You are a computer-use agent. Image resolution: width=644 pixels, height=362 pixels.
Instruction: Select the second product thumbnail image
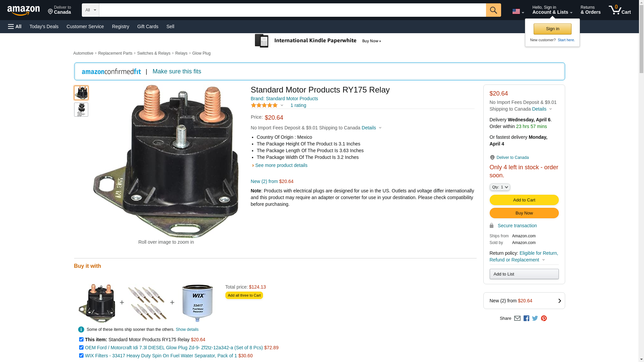[81, 110]
